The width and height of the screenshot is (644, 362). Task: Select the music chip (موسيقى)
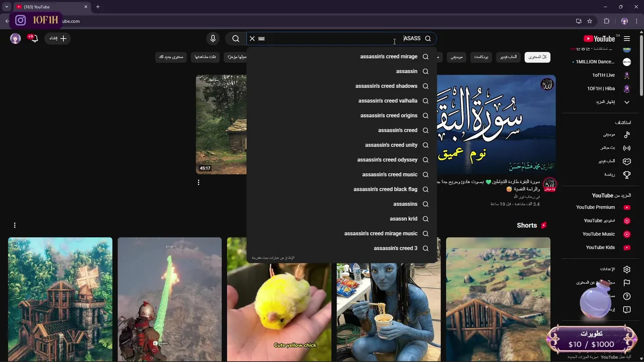click(456, 57)
